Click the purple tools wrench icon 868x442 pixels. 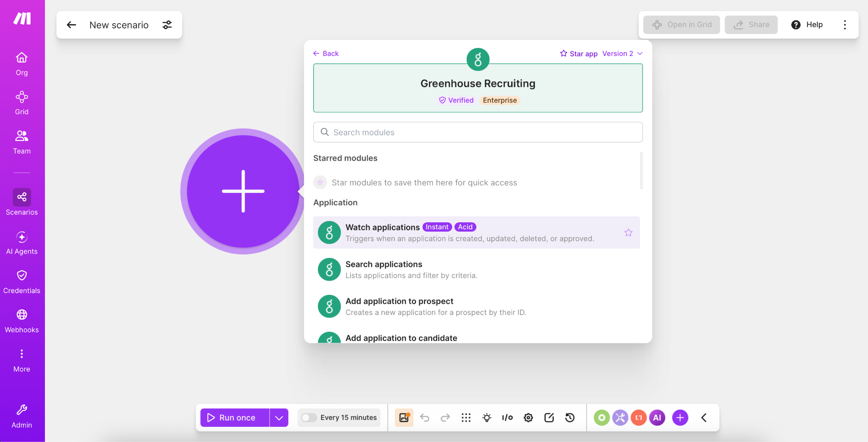pyautogui.click(x=620, y=418)
